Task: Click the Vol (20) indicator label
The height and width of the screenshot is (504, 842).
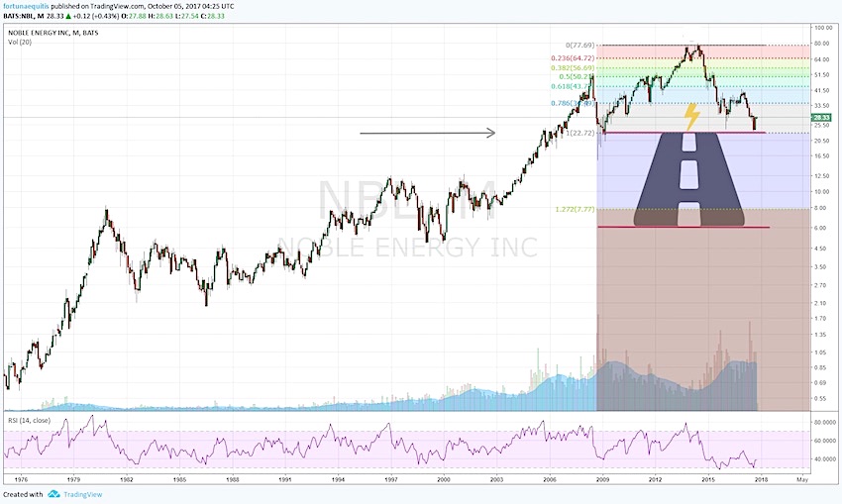Action: [20, 42]
